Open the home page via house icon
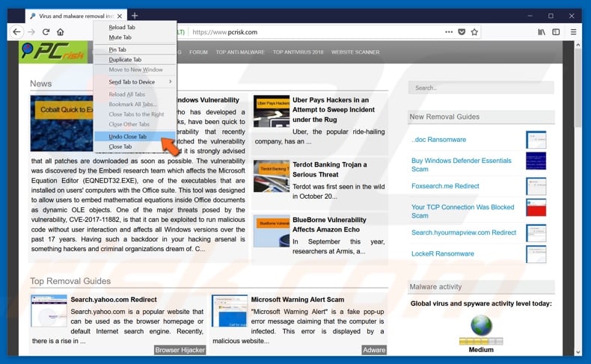Image resolution: width=591 pixels, height=364 pixels. (x=61, y=32)
